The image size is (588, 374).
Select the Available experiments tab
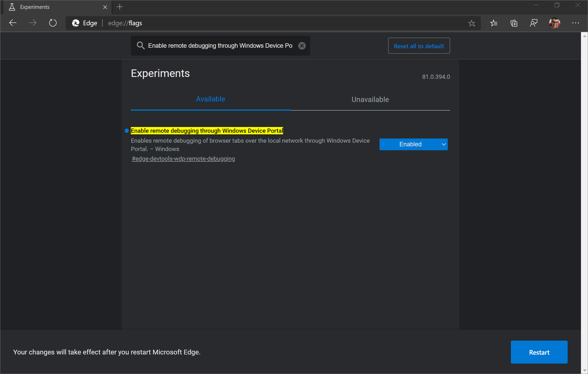[210, 99]
